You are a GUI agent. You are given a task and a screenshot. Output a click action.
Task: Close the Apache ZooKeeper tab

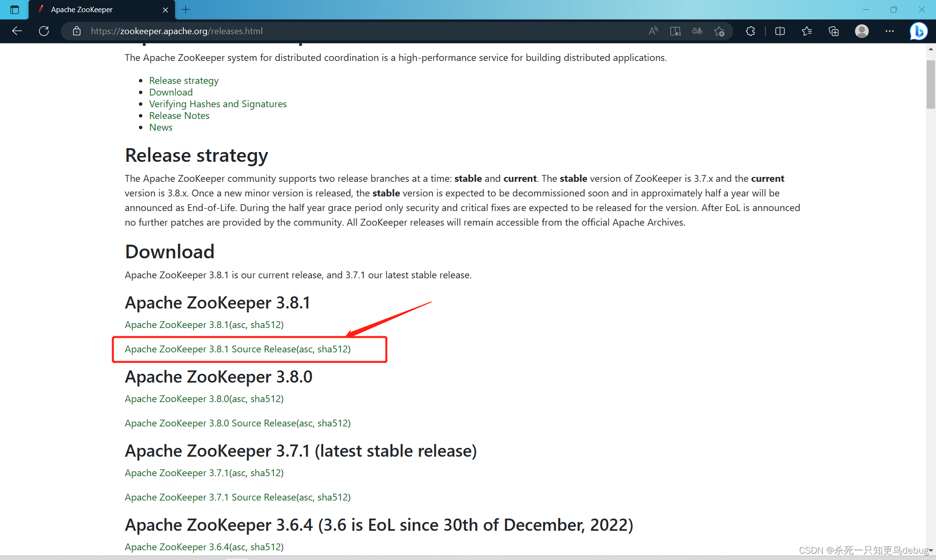[x=165, y=10]
